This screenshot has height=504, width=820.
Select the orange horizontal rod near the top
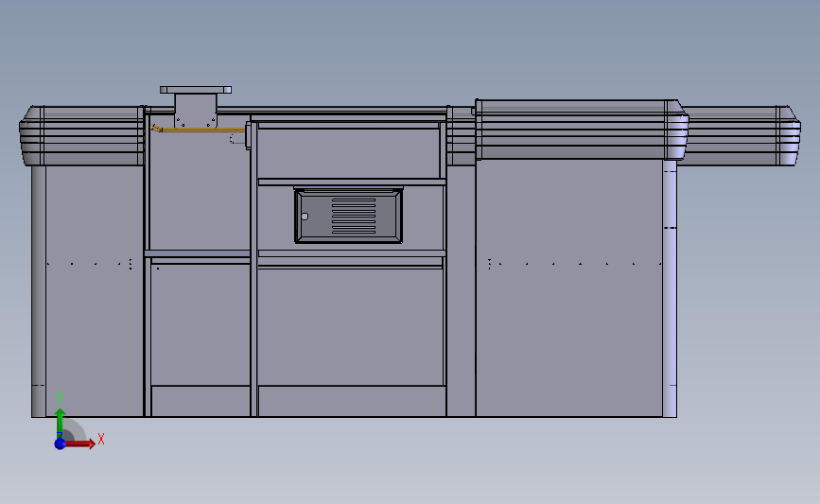199,130
